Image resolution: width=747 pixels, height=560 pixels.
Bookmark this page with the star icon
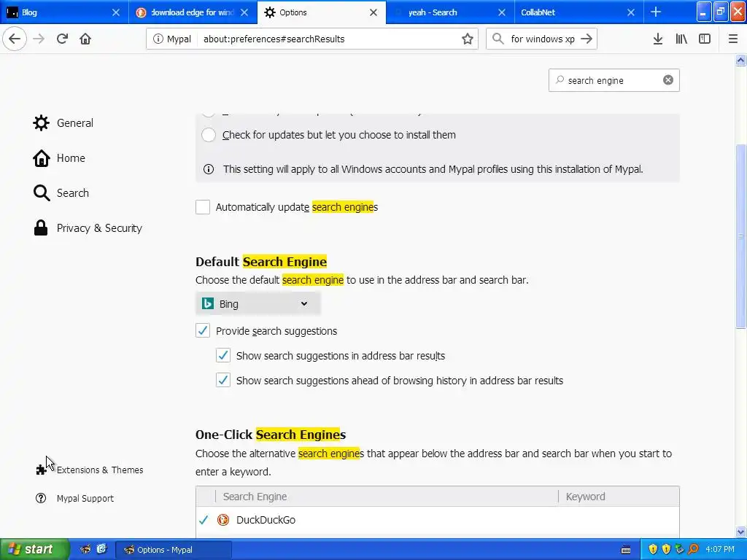point(468,39)
